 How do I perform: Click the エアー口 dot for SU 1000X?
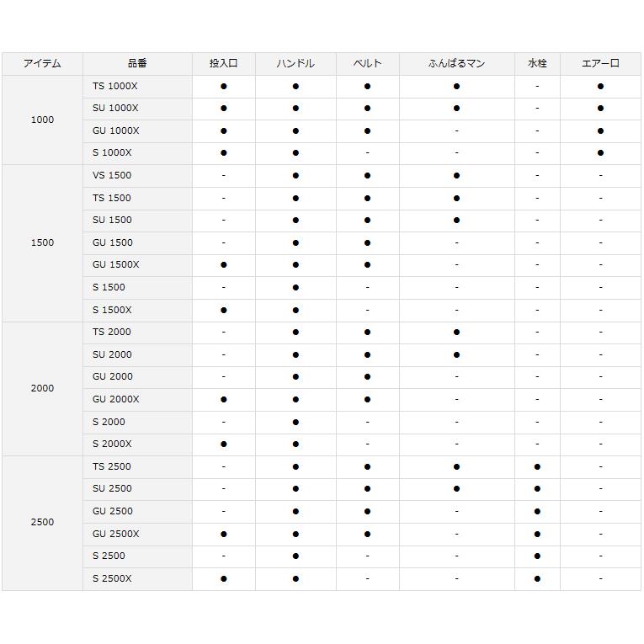coord(600,109)
